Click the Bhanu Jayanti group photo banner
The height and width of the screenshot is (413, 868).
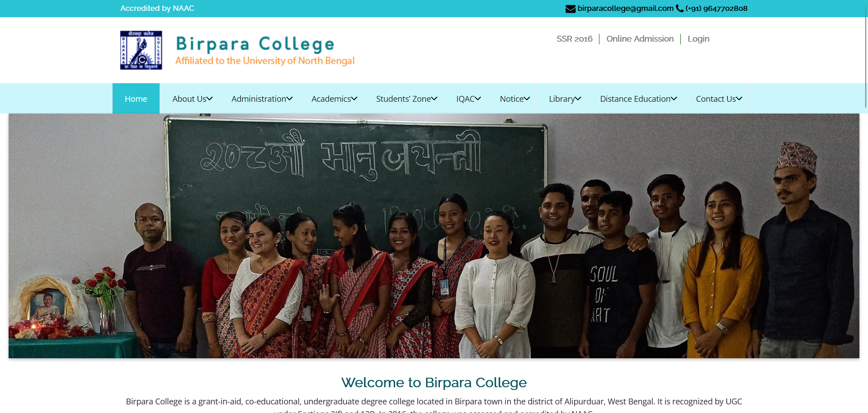pyautogui.click(x=434, y=236)
